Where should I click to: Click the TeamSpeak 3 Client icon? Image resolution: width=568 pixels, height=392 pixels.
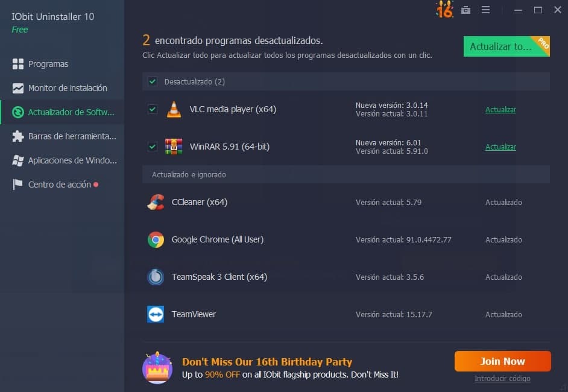[156, 277]
